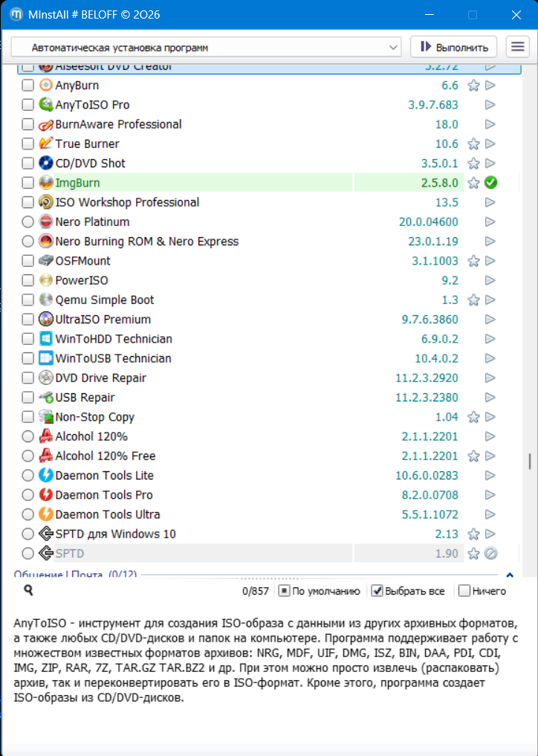Click the Daemon Tools Ultra icon
The image size is (538, 756).
point(45,514)
